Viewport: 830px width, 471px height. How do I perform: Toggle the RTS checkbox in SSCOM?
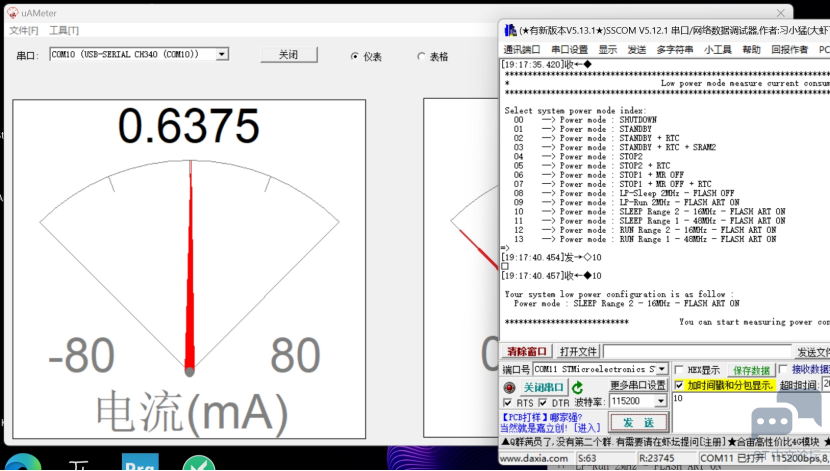tap(508, 403)
